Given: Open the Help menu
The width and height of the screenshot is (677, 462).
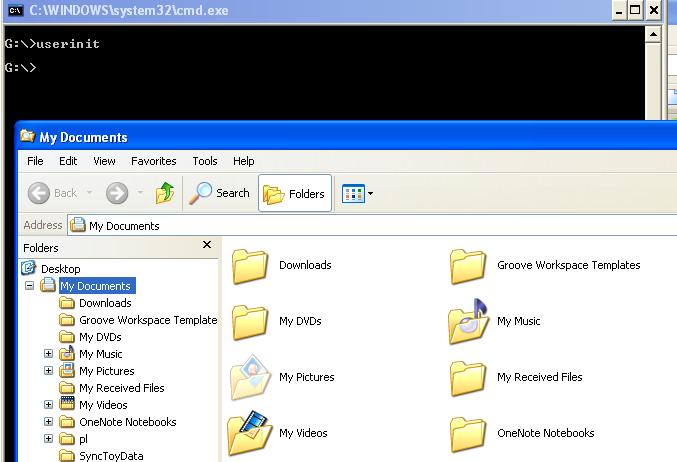Looking at the screenshot, I should [x=244, y=161].
